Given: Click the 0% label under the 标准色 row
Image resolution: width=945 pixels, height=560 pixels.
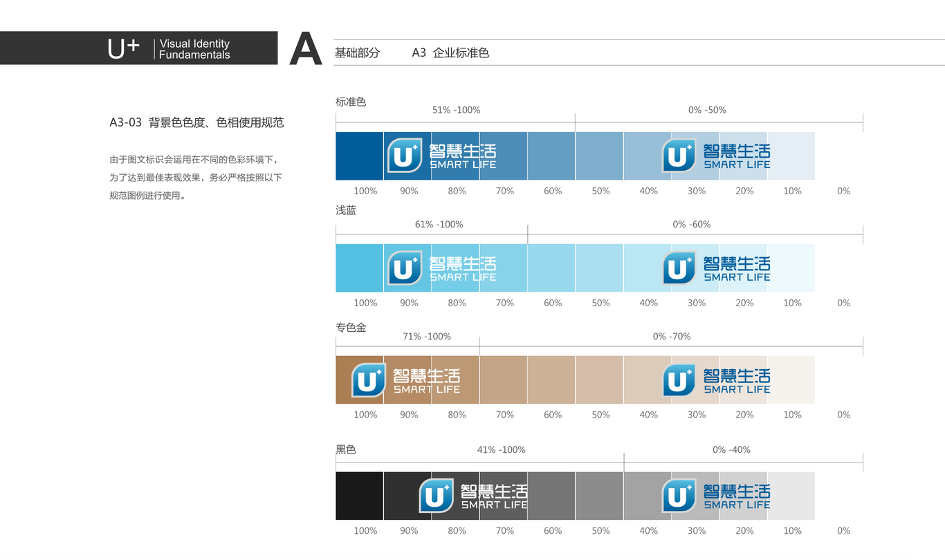Looking at the screenshot, I should coord(844,191).
